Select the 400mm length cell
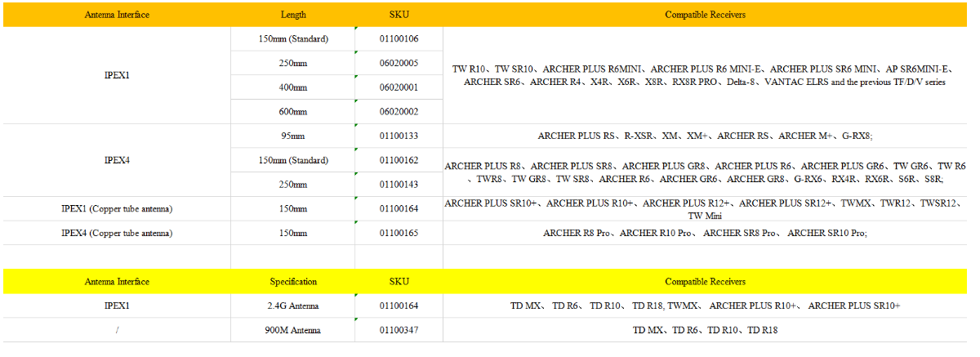This screenshot has width=980, height=357. (293, 87)
